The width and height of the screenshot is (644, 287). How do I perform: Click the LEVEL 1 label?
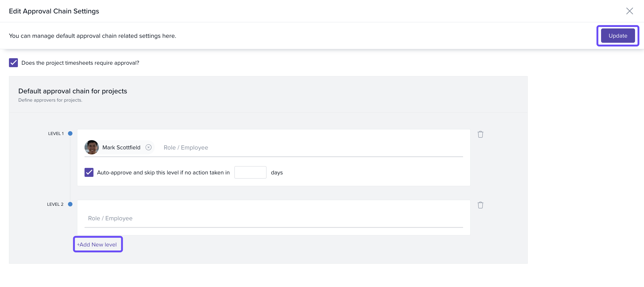pyautogui.click(x=56, y=134)
